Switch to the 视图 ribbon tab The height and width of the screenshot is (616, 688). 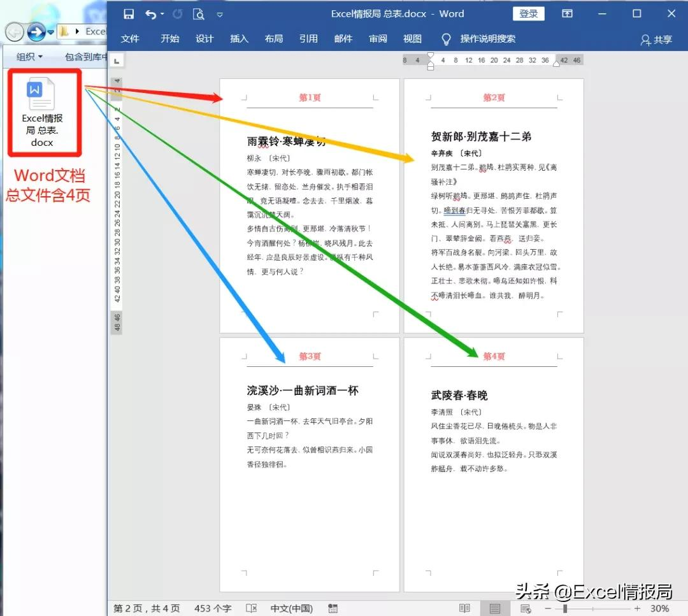click(412, 39)
